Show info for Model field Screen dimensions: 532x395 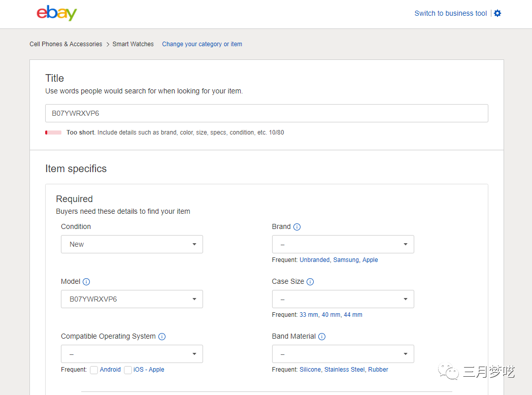[86, 282]
